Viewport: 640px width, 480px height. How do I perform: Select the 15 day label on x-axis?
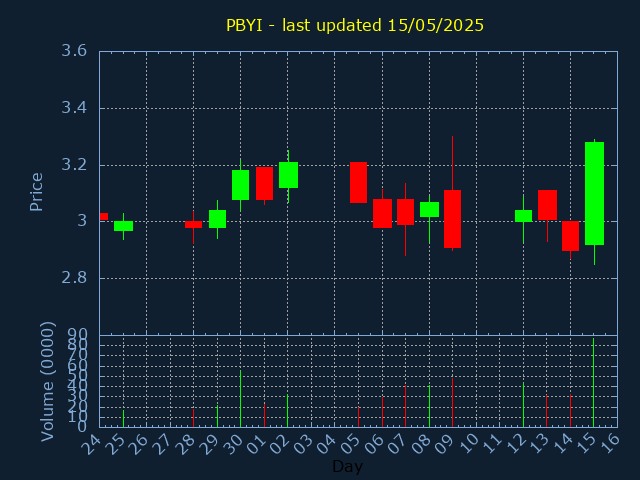(586, 444)
